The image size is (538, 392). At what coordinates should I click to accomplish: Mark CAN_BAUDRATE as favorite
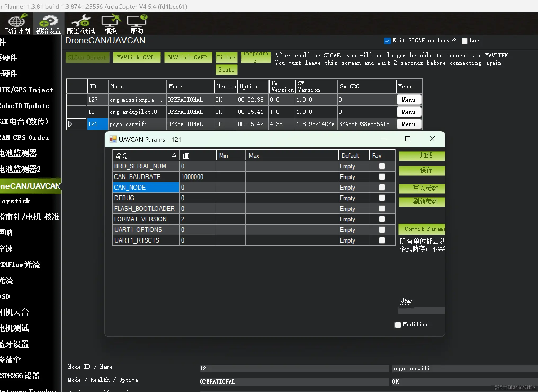[x=382, y=177]
